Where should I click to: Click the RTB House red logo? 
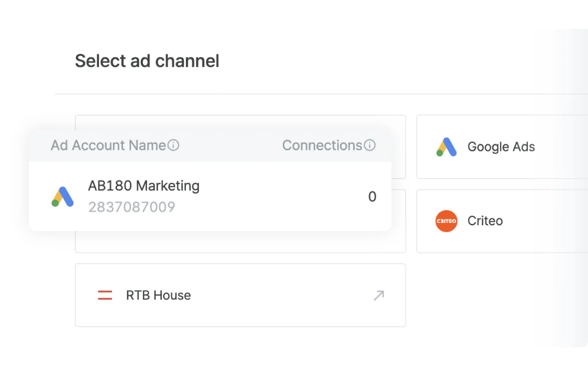(104, 295)
